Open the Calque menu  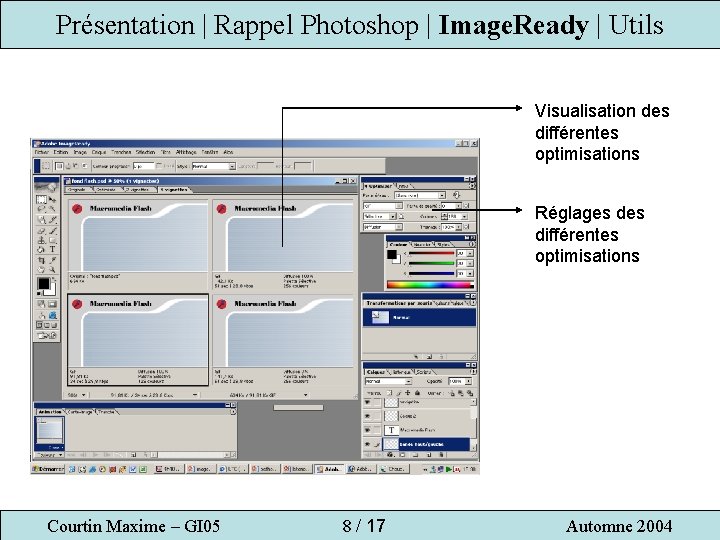99,152
